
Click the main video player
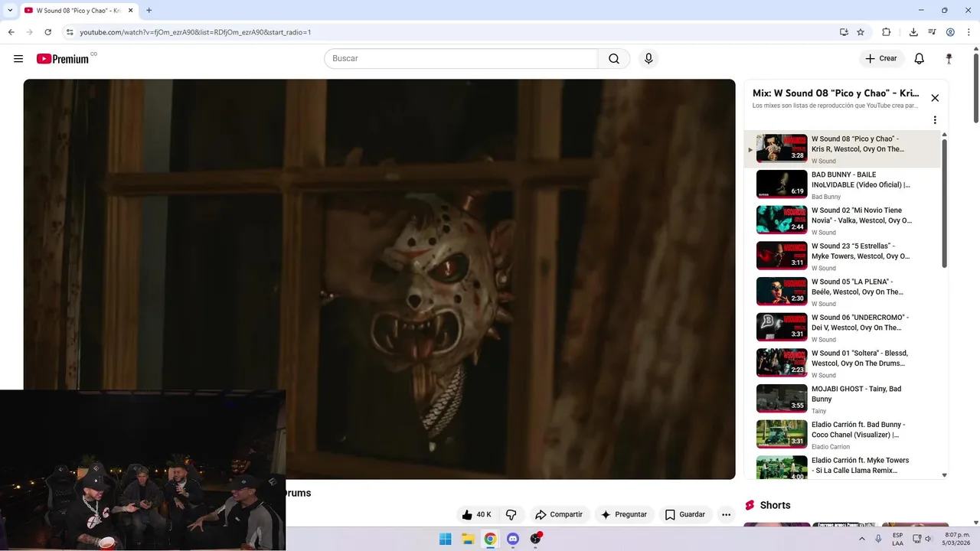379,279
